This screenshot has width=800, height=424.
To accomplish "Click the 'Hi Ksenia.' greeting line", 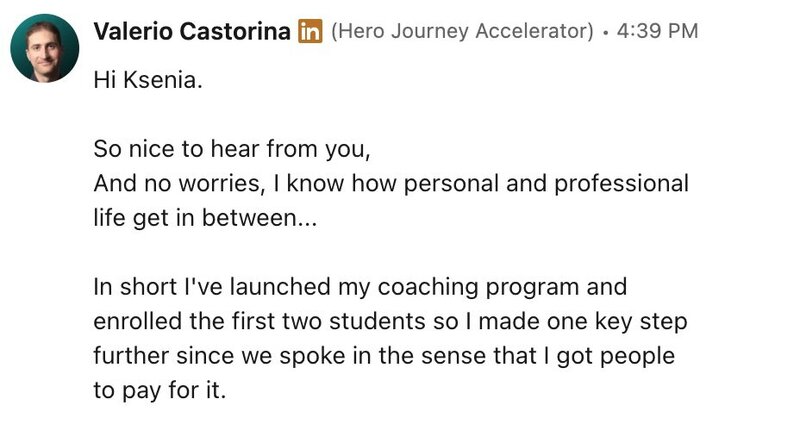I will point(148,80).
